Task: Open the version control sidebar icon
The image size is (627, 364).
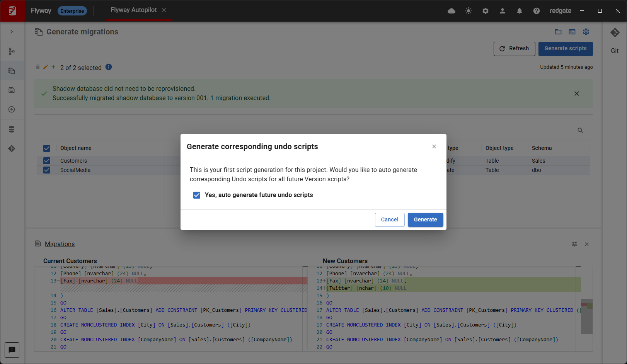Action: click(12, 148)
